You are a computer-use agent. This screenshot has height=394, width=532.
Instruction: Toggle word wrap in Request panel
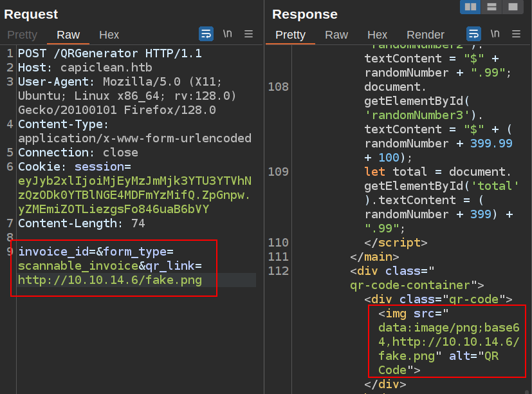(206, 34)
